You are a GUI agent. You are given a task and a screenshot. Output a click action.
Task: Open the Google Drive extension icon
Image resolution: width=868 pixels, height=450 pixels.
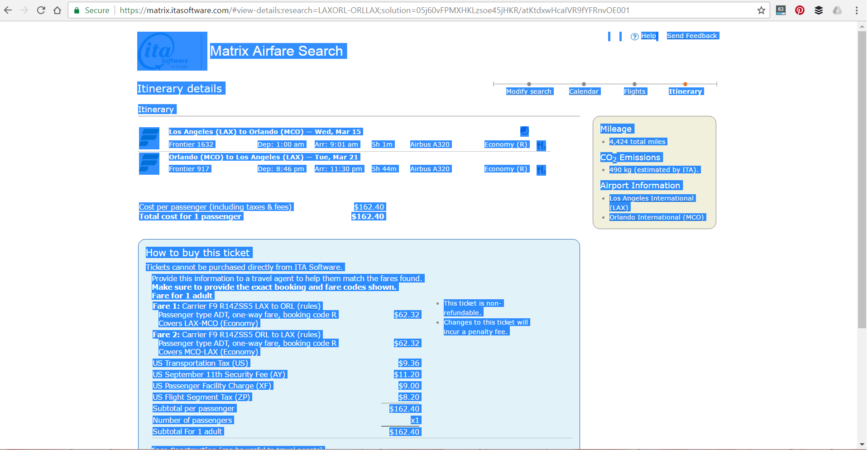tap(838, 10)
